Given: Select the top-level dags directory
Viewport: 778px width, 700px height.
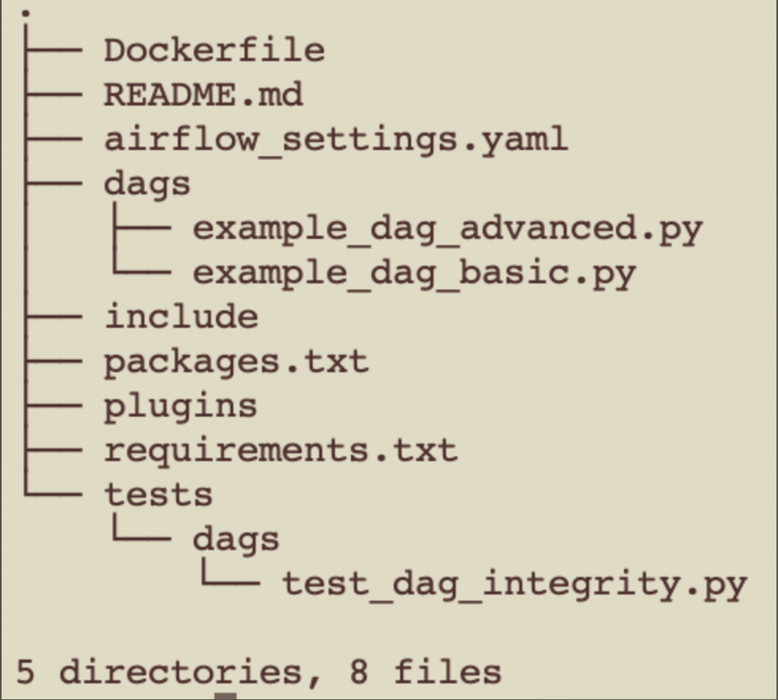Looking at the screenshot, I should pos(148,184).
